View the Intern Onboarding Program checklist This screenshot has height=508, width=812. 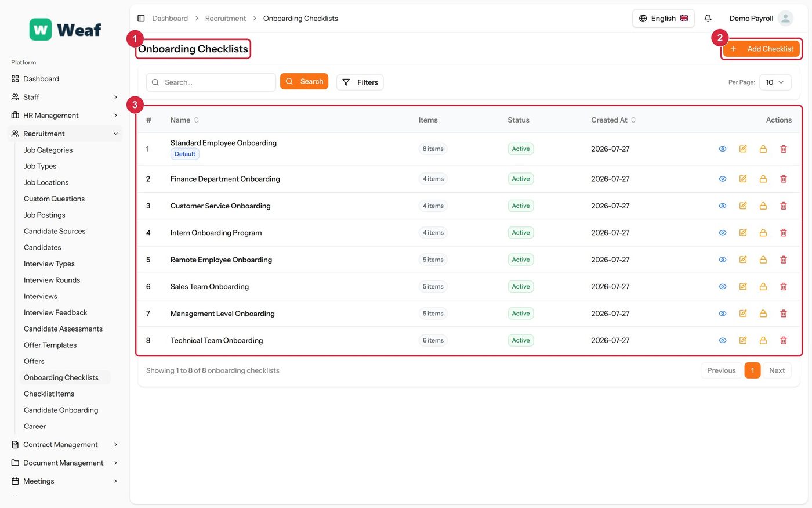pyautogui.click(x=723, y=233)
